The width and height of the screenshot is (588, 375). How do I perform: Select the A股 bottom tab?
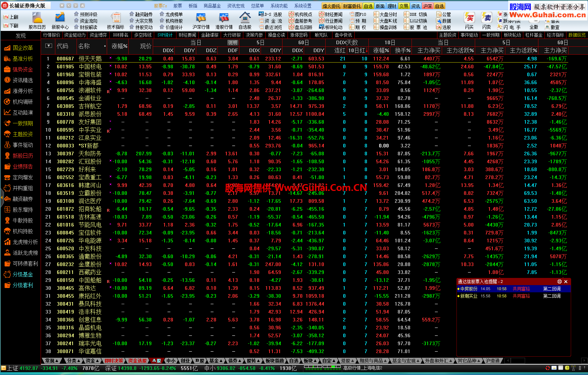pos(157,361)
